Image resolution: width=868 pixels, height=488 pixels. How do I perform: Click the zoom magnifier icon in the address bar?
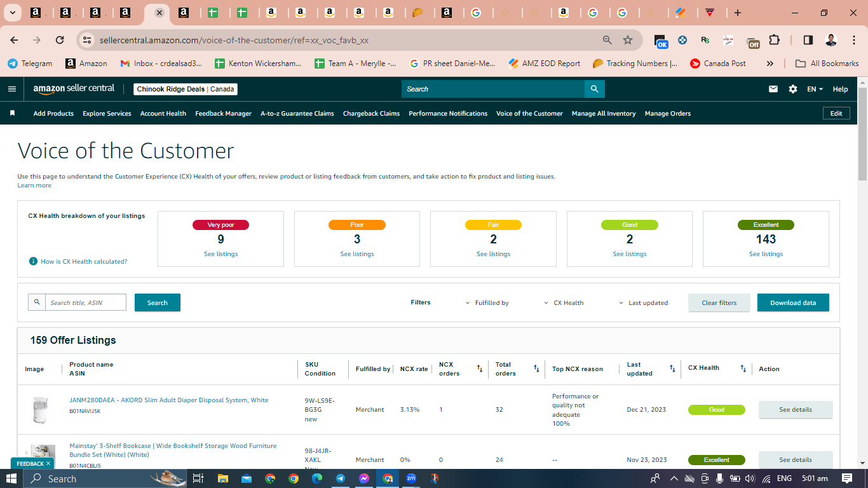607,40
